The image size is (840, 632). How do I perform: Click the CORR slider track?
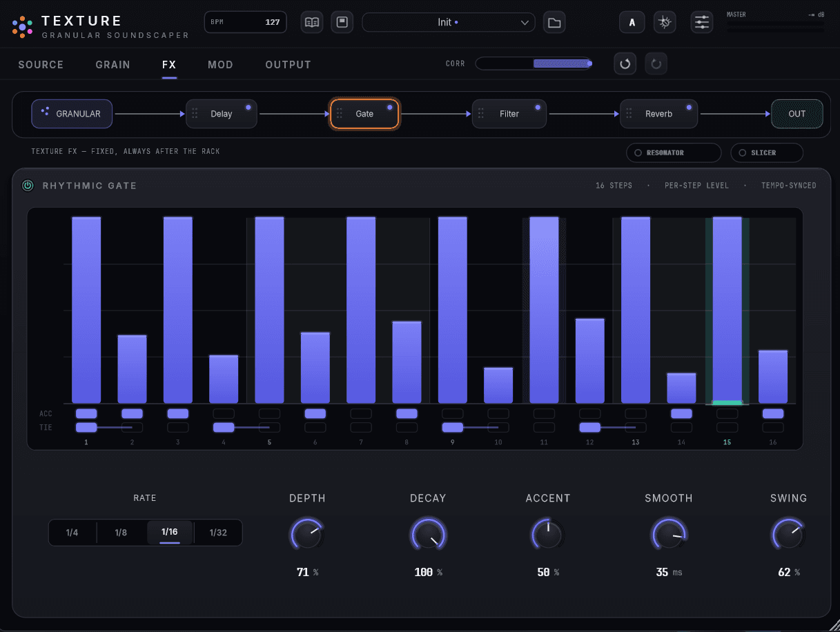tap(534, 63)
